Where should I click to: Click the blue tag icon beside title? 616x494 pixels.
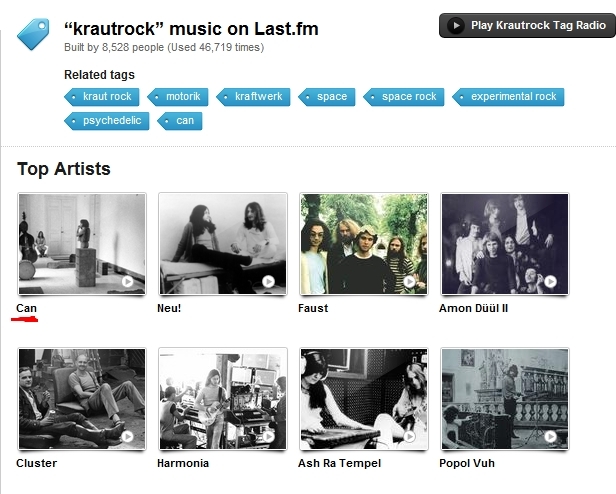[x=33, y=34]
